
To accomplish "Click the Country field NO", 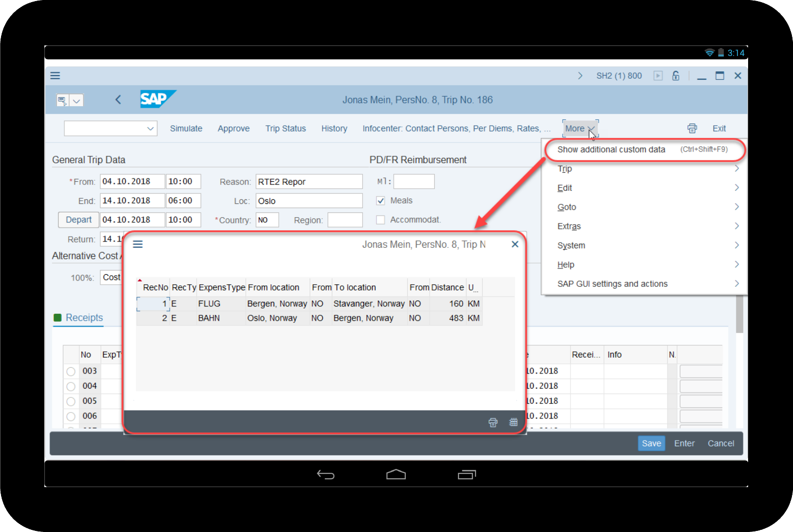I will (x=267, y=220).
